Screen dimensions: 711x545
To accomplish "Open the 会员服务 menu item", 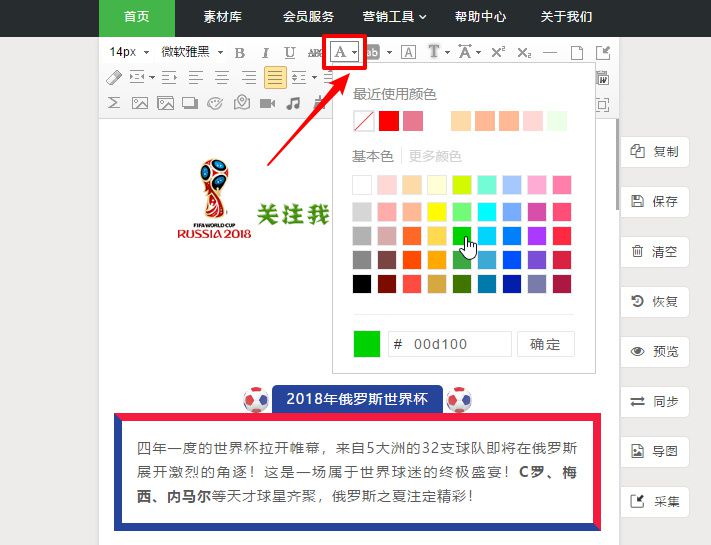I will point(308,17).
